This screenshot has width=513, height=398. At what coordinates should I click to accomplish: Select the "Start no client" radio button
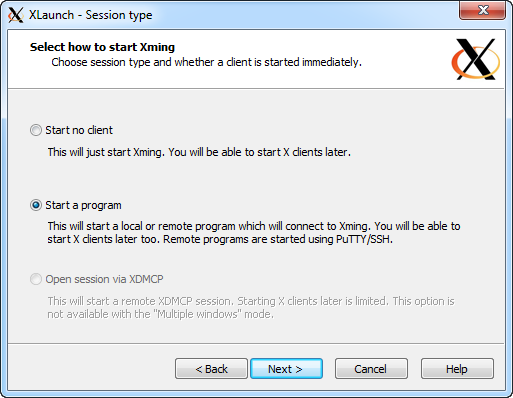coord(36,130)
